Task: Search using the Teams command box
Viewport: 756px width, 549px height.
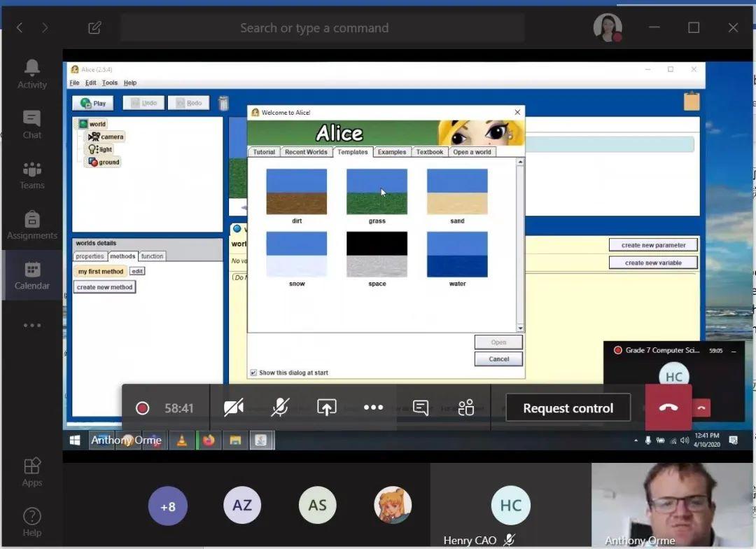Action: (x=322, y=28)
